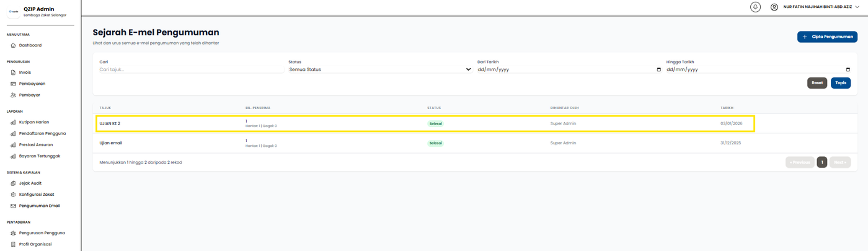The height and width of the screenshot is (251, 868).
Task: Expand user menu chevron beside account name
Action: [857, 7]
